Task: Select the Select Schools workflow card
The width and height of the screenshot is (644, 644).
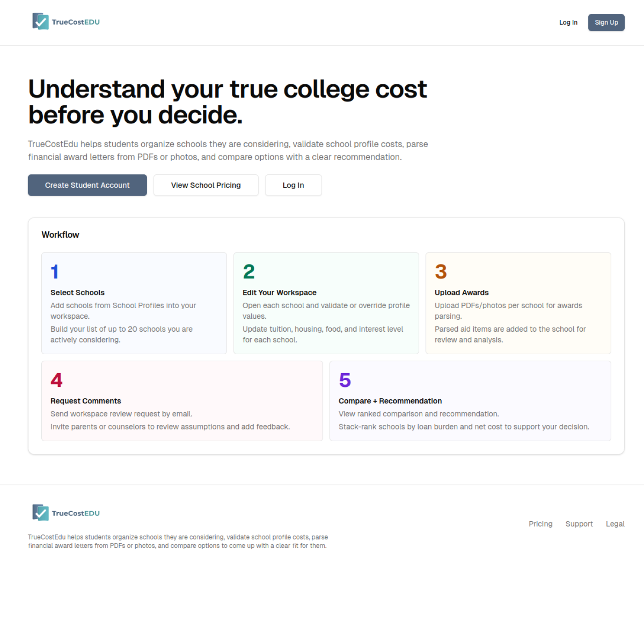Action: [133, 303]
